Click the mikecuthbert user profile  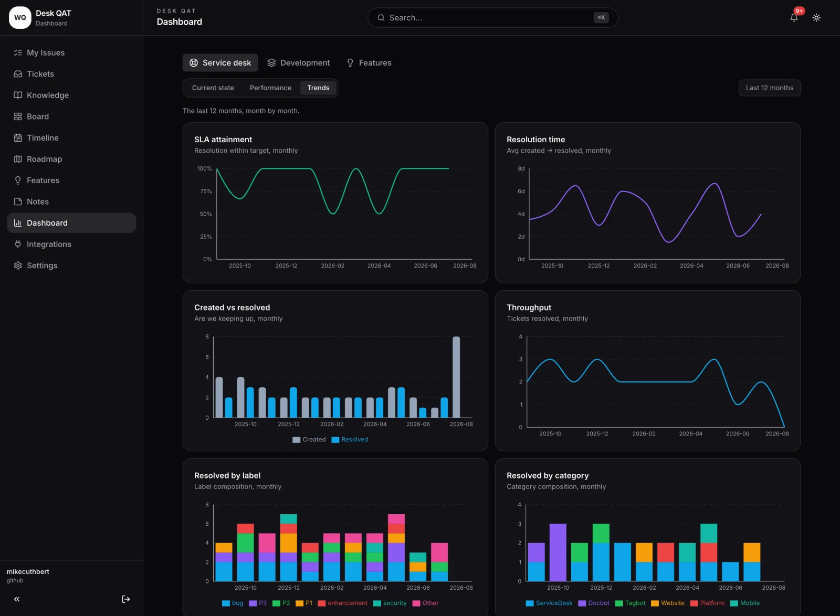pos(28,576)
